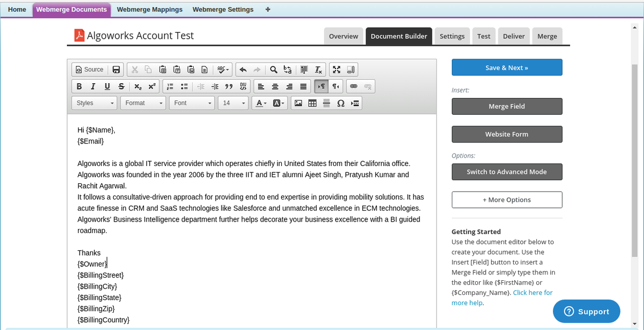Open the text color picker
This screenshot has width=644, height=330.
(x=261, y=103)
